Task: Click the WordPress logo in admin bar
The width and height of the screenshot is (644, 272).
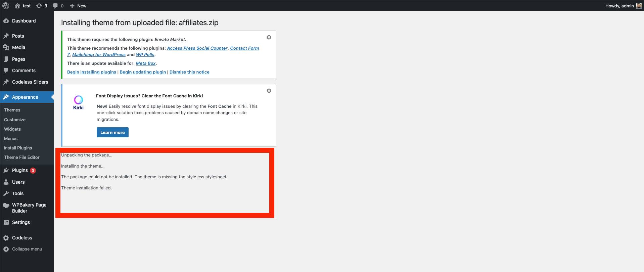Action: 6,6
